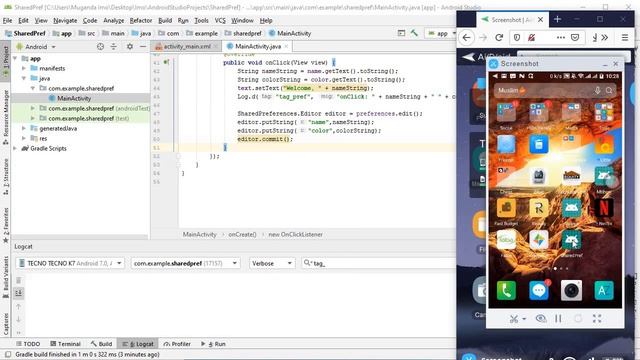Open the app run configuration dropdown
This screenshot has height=360, width=640.
[x=442, y=33]
